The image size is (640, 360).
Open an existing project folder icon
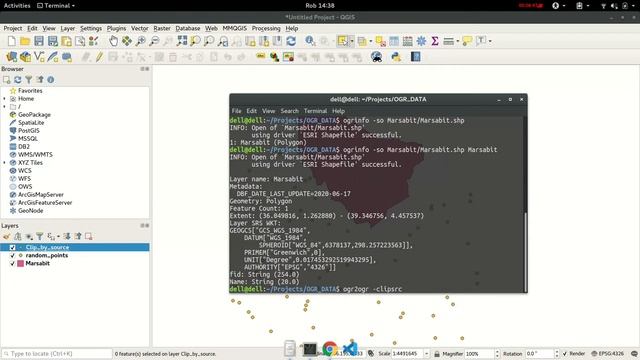pos(25,41)
